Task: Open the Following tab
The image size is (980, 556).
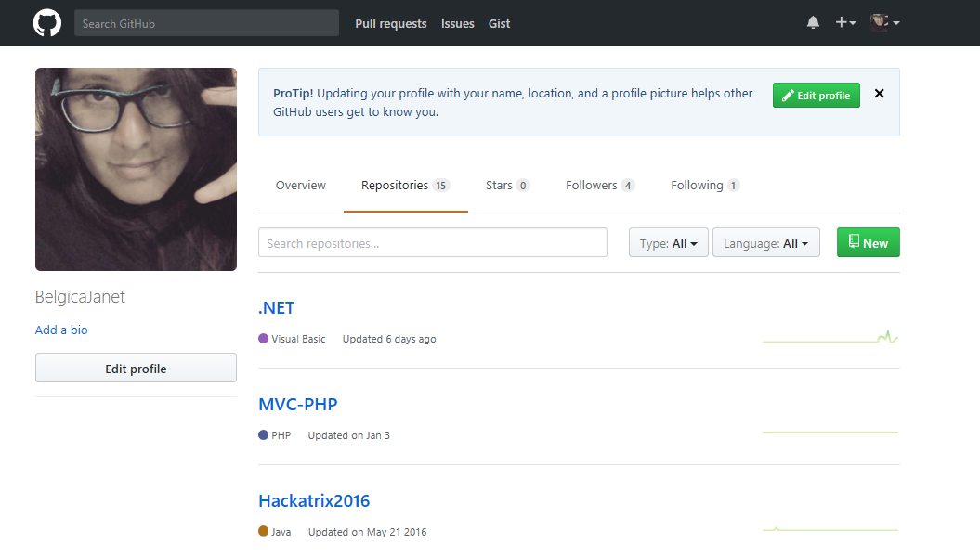Action: coord(704,186)
